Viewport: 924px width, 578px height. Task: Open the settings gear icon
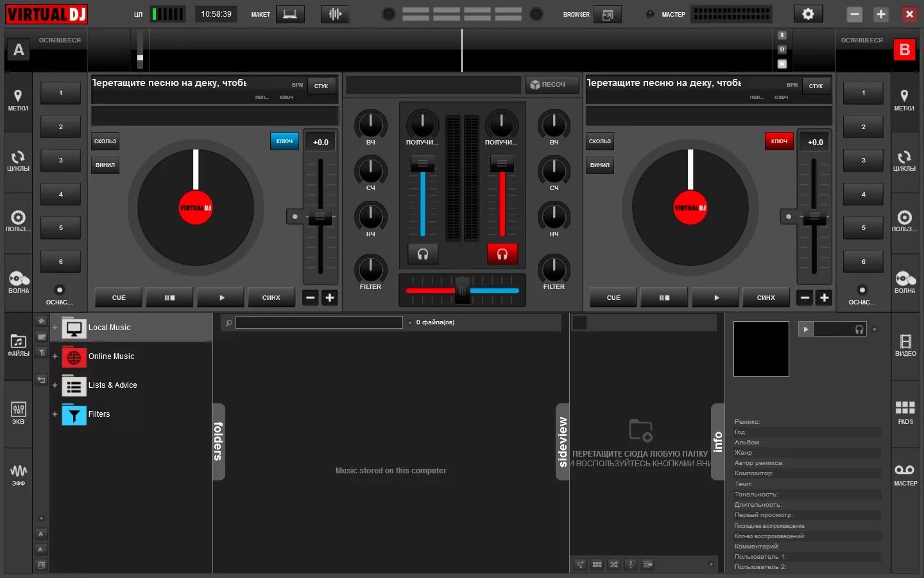[808, 13]
